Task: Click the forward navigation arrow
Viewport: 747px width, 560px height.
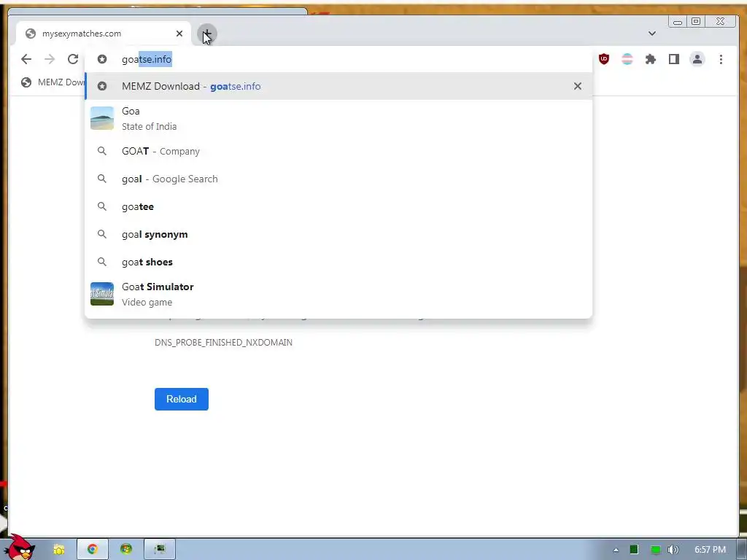Action: pos(50,59)
